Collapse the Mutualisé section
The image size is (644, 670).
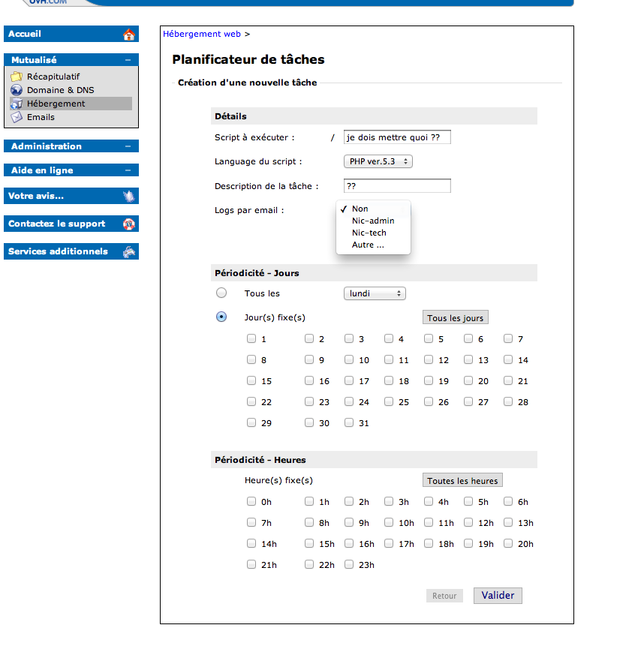coord(128,60)
